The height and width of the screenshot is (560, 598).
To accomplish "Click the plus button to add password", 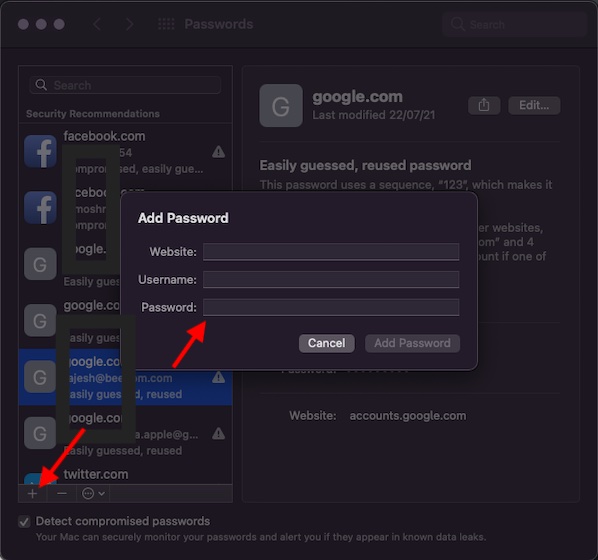I will (x=32, y=494).
